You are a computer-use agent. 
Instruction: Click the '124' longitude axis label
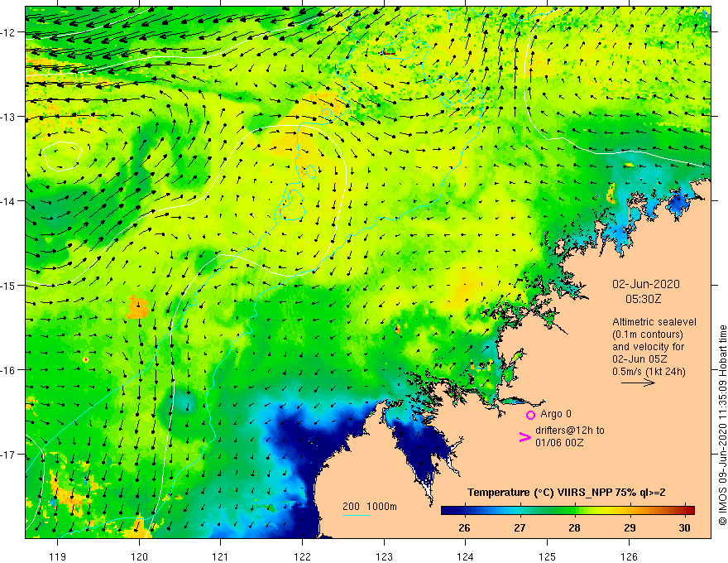(x=466, y=556)
